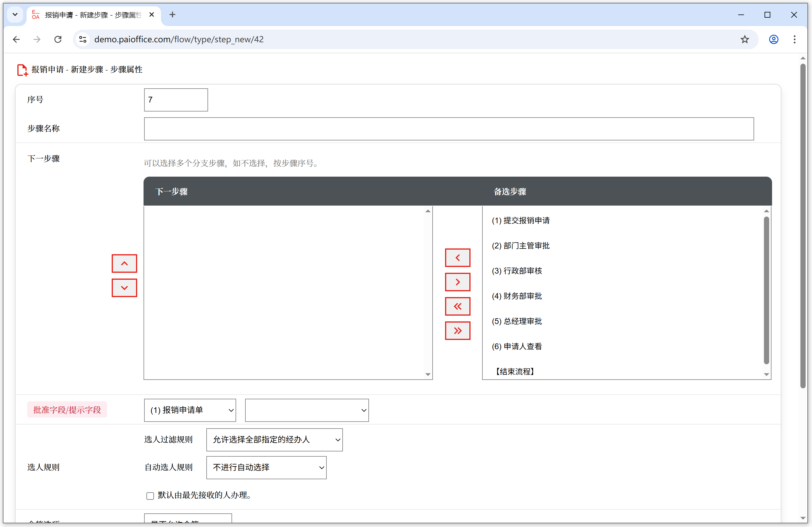812x527 pixels.
Task: Click the single right arrow transfer button
Action: pyautogui.click(x=458, y=282)
